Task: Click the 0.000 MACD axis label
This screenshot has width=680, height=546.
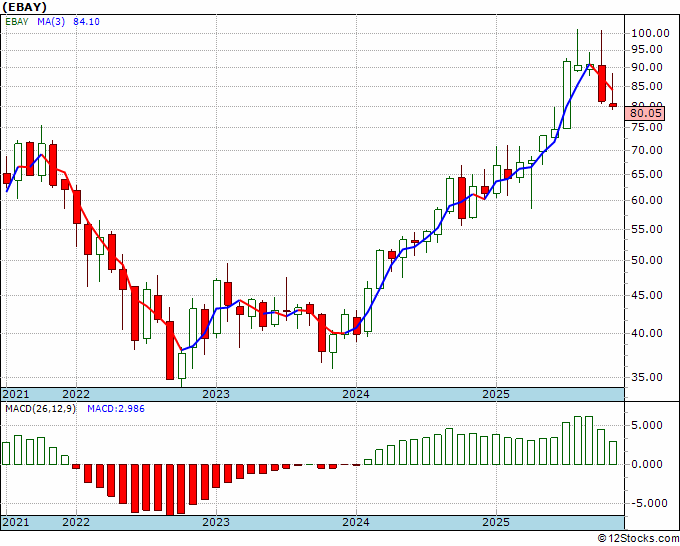Action: [647, 464]
